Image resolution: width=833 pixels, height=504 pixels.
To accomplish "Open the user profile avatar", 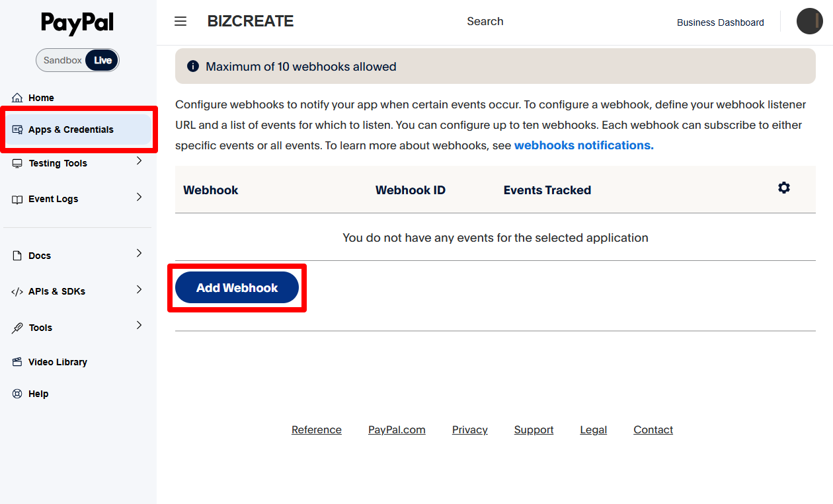I will click(809, 22).
